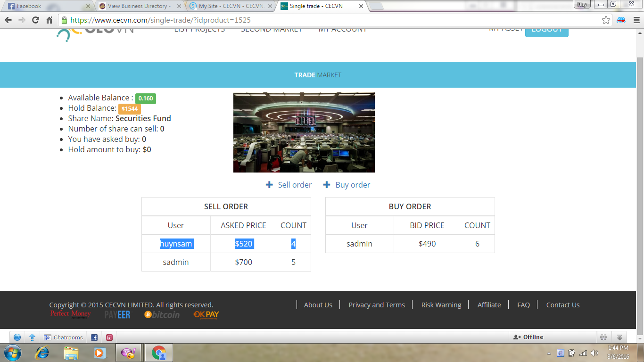The image size is (644, 362).
Task: Switch to the My Site - CECVN tab
Action: [x=230, y=6]
